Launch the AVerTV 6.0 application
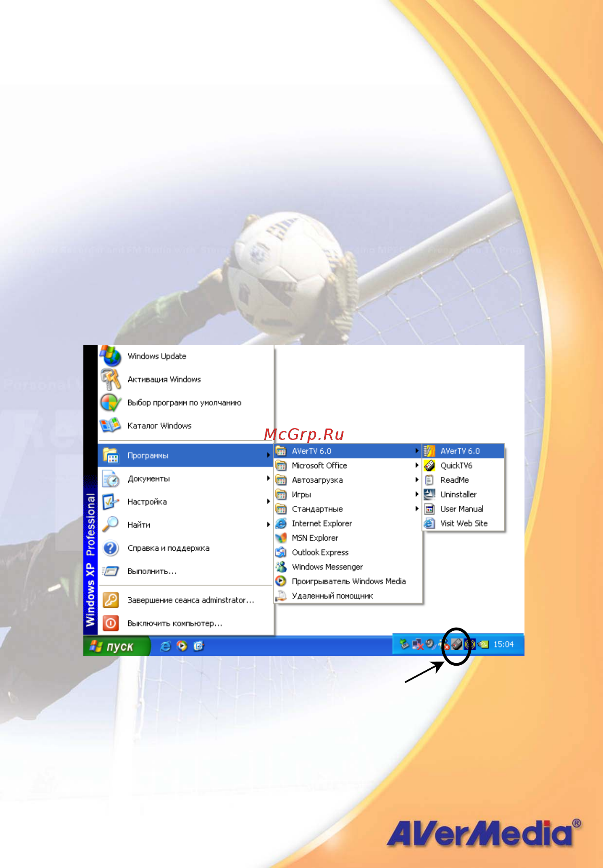This screenshot has width=603, height=868. pyautogui.click(x=463, y=451)
